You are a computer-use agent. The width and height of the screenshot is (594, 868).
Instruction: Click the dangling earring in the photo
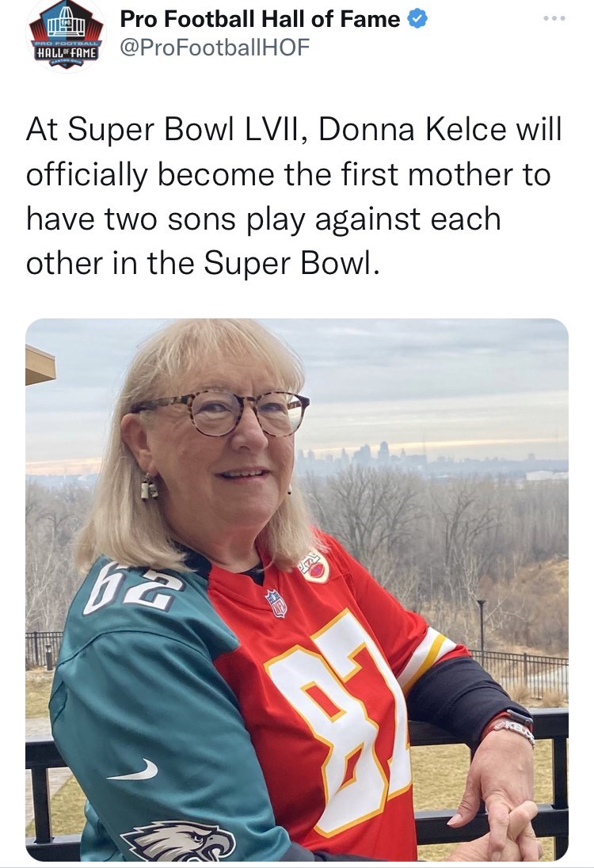[148, 487]
